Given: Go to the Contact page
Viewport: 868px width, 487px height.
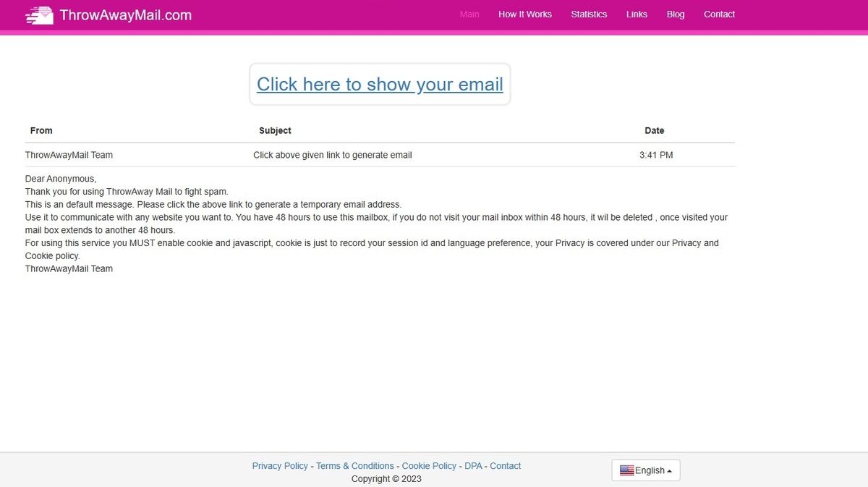Looking at the screenshot, I should (x=719, y=14).
